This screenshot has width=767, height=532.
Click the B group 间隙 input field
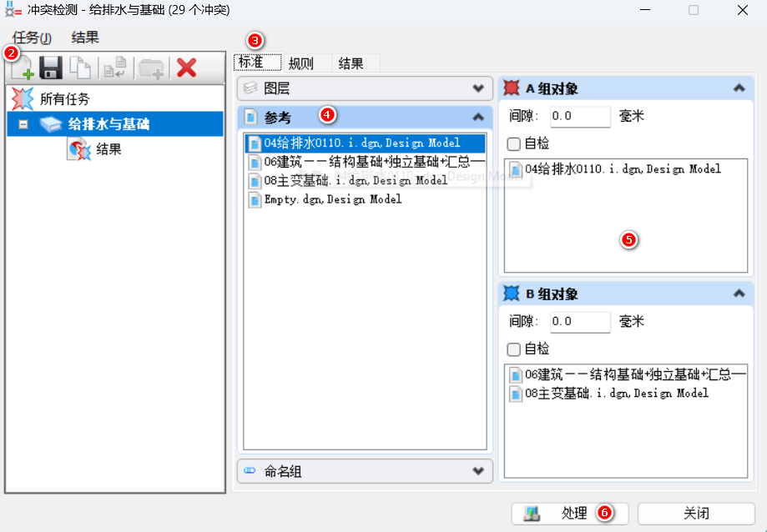click(x=579, y=321)
